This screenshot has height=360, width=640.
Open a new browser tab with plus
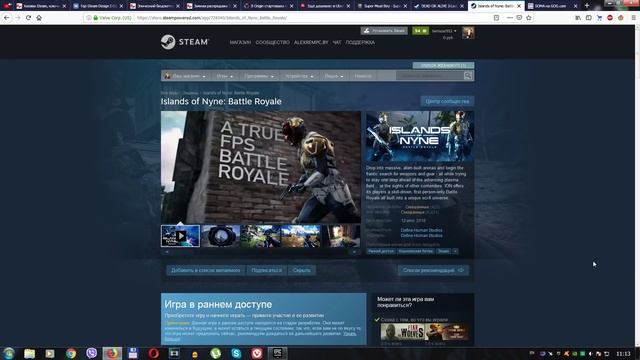pos(587,6)
